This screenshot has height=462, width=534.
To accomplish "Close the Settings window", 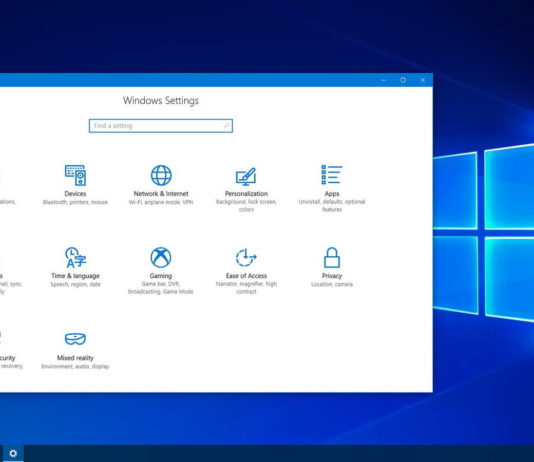I will pyautogui.click(x=423, y=80).
